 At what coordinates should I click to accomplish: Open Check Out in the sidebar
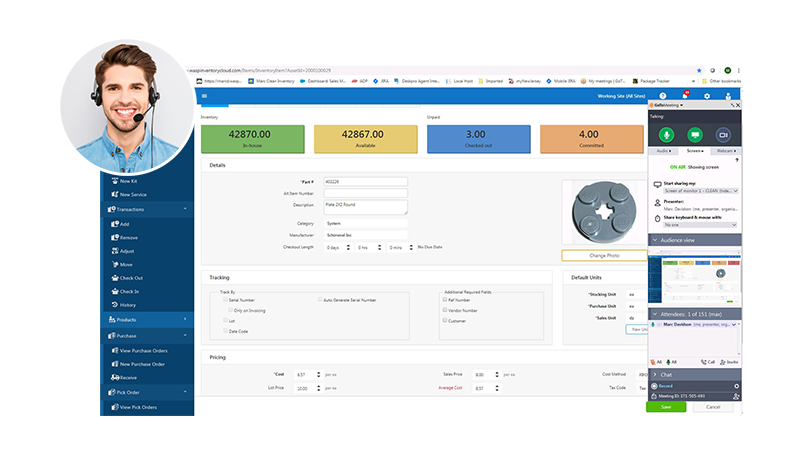(127, 278)
